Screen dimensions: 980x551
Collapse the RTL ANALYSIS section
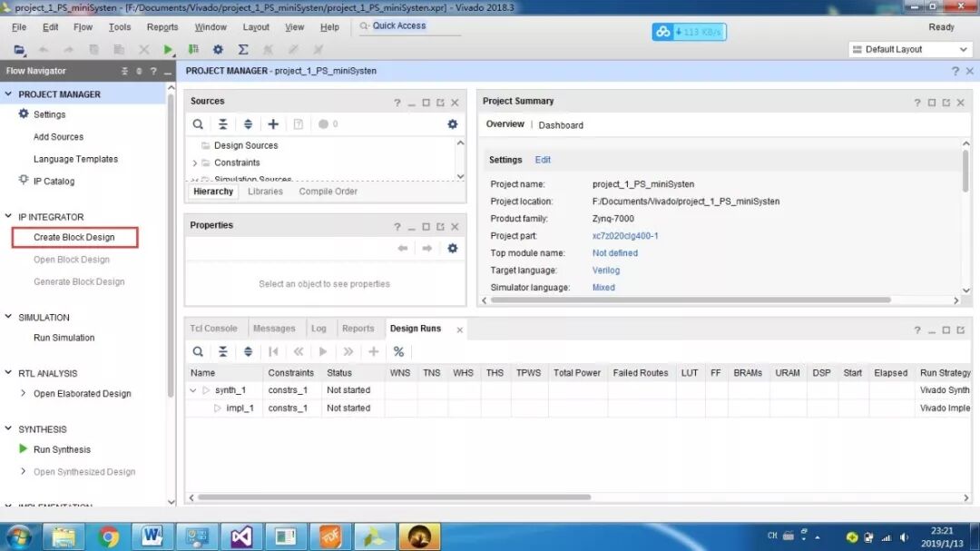click(8, 373)
